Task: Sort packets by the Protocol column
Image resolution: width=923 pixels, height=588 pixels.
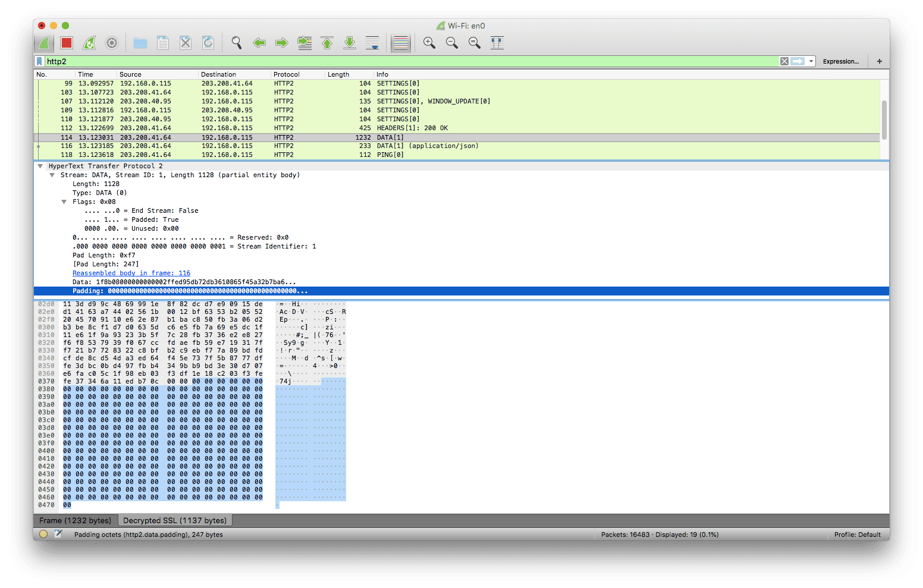Action: (x=297, y=74)
